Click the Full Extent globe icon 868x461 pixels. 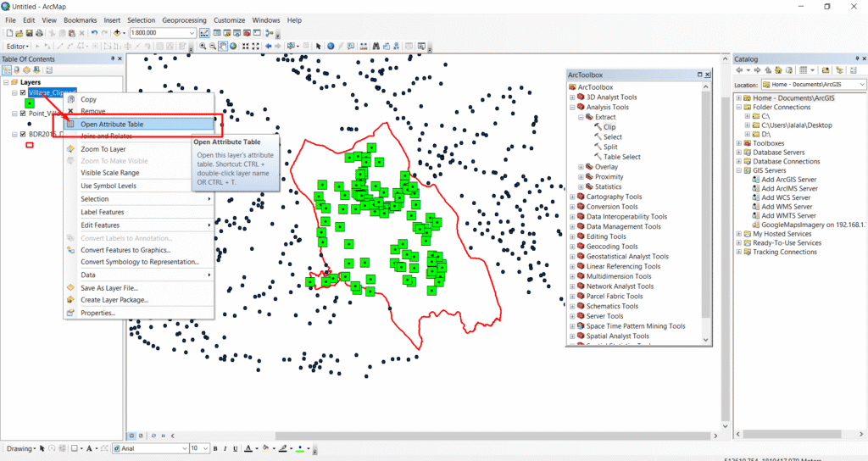[x=233, y=47]
